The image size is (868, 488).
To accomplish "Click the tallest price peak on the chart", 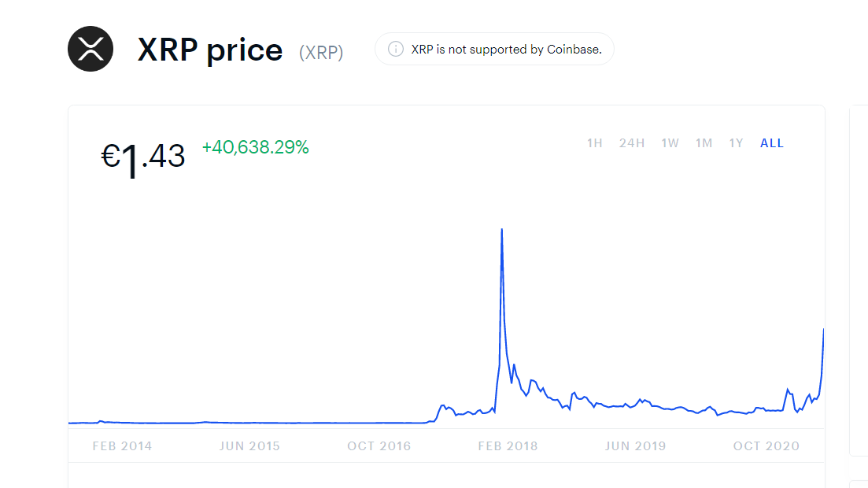I will (x=502, y=230).
